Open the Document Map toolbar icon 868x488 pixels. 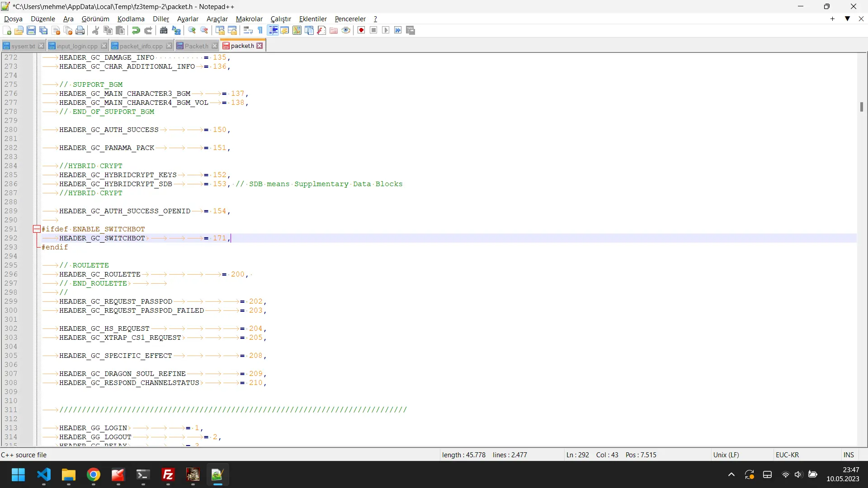click(297, 30)
